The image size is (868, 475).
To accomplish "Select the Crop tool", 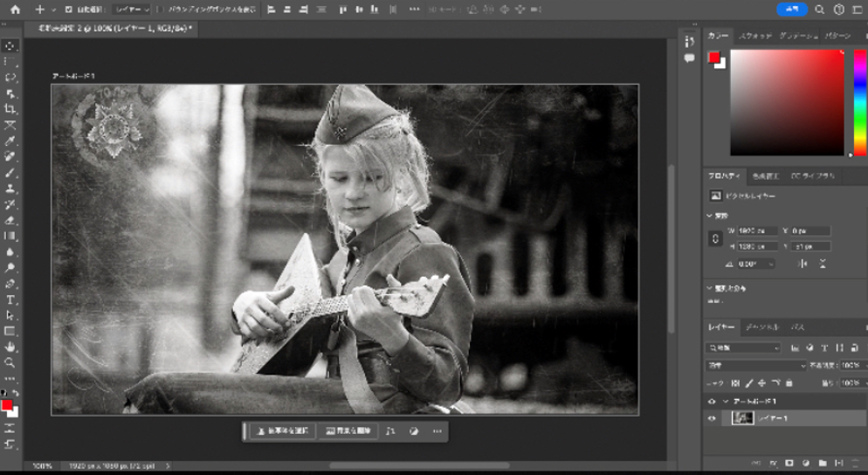I will 10,109.
